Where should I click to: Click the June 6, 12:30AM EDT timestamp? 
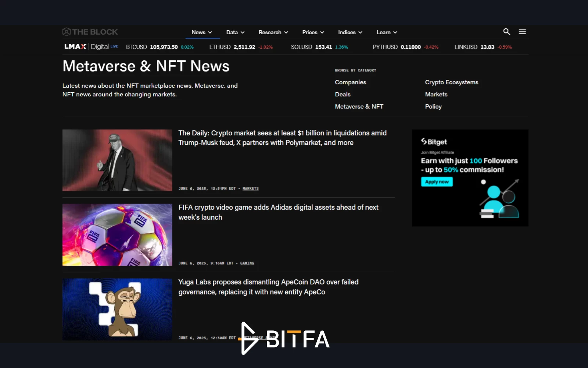click(207, 338)
